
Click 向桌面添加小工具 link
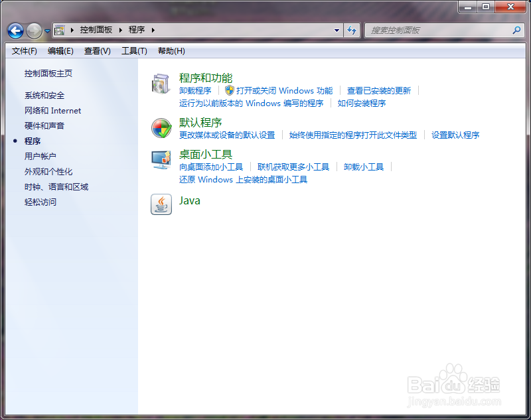click(211, 167)
